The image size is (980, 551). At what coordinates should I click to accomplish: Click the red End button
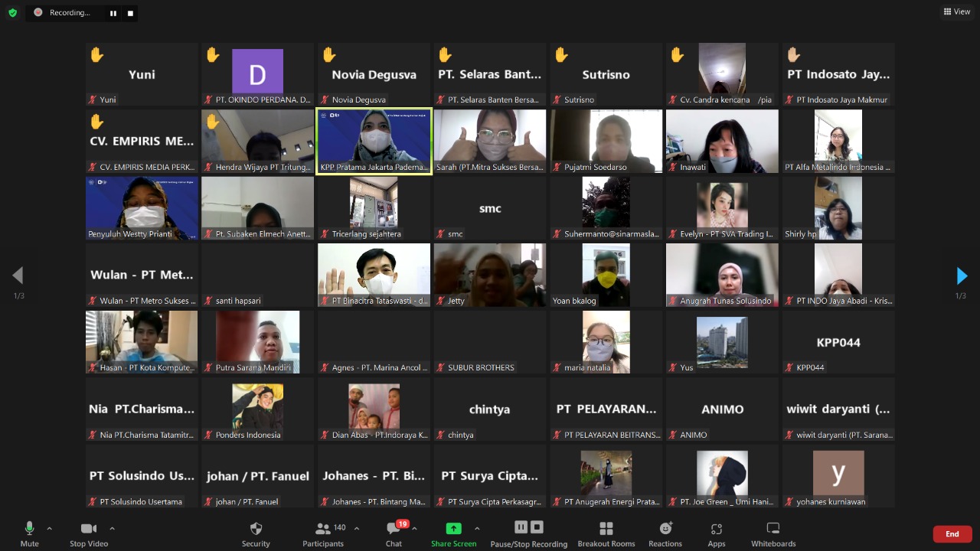[952, 534]
